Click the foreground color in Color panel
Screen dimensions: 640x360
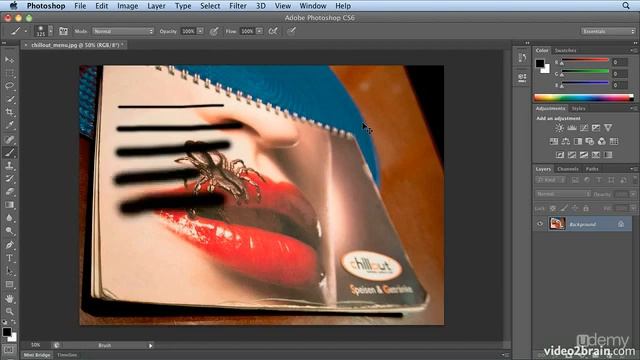click(540, 63)
